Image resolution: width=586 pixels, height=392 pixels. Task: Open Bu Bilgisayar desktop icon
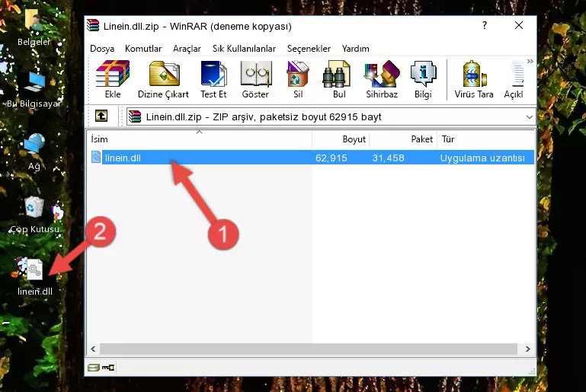[34, 90]
